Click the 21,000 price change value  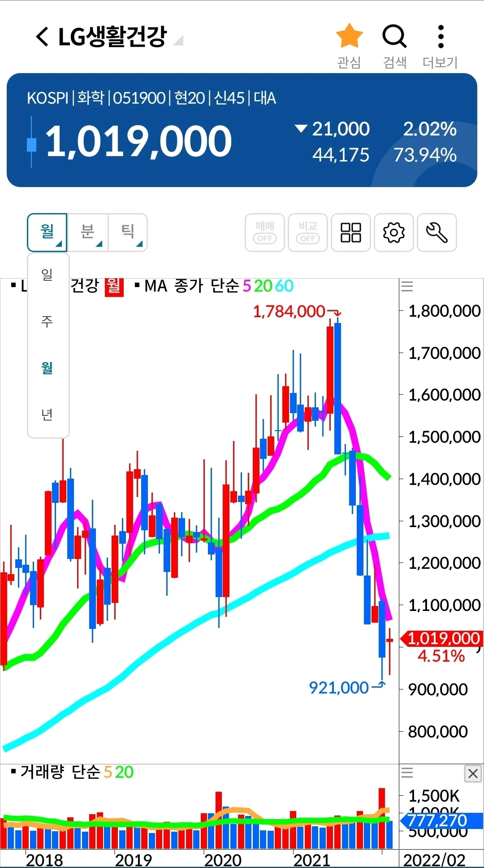[341, 129]
